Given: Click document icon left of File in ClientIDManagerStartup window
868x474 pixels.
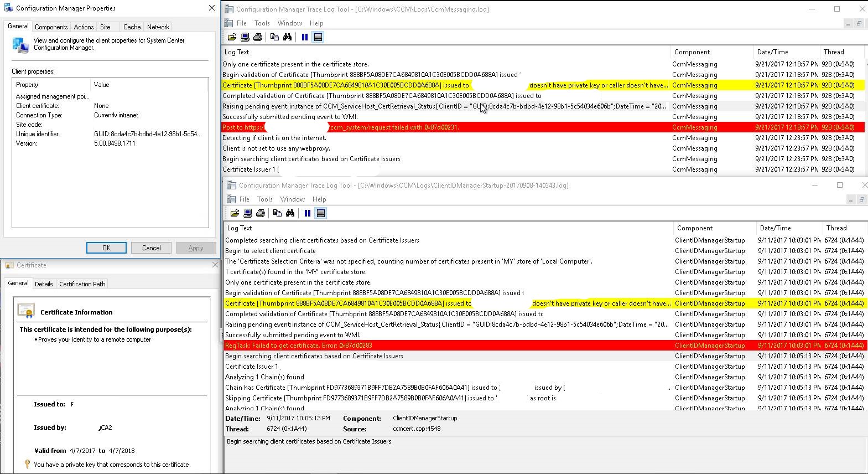Looking at the screenshot, I should (231, 199).
